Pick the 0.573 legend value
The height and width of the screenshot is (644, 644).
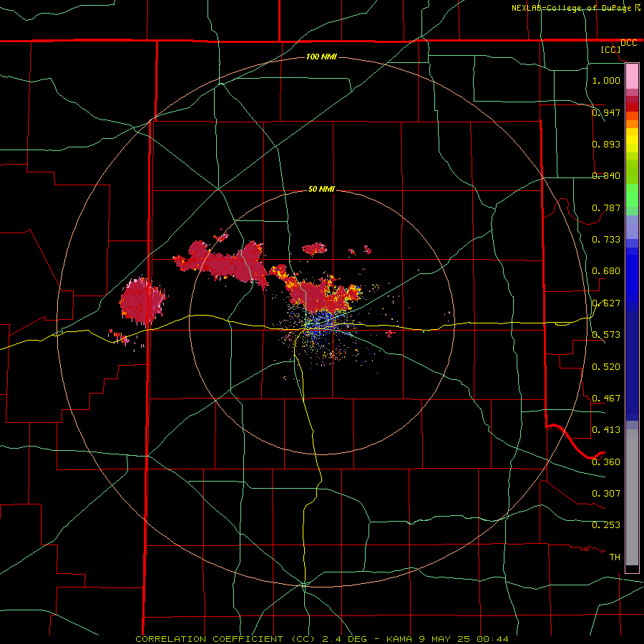click(x=606, y=335)
